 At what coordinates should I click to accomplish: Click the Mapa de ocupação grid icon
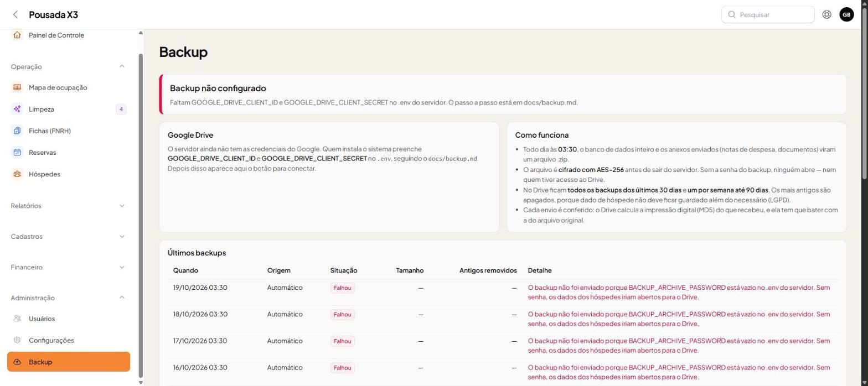[17, 87]
